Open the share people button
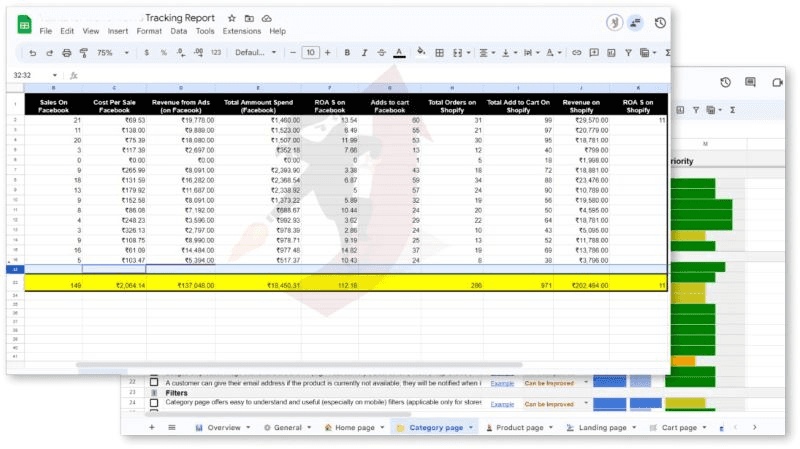 click(x=635, y=23)
